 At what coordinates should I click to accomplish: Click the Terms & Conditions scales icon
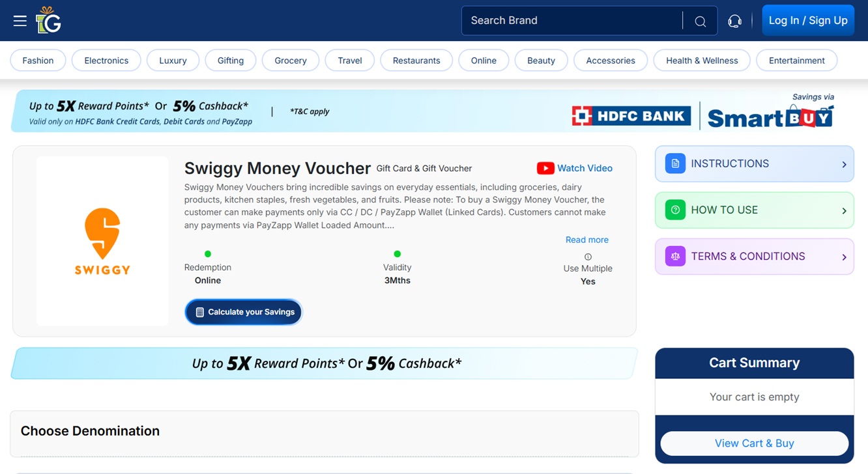coord(675,256)
